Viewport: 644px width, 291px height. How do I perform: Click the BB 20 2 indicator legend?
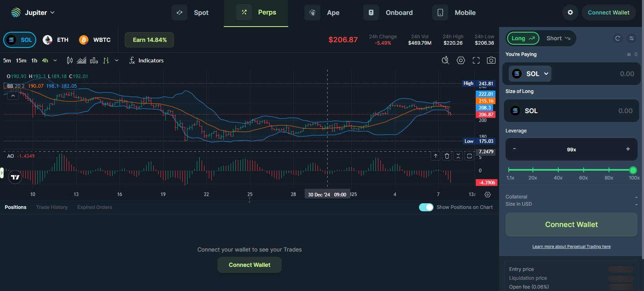click(x=16, y=86)
